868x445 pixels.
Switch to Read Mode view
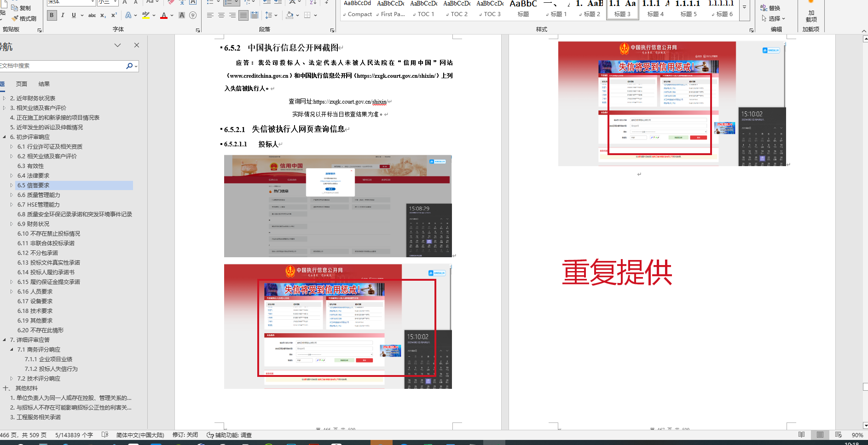802,435
